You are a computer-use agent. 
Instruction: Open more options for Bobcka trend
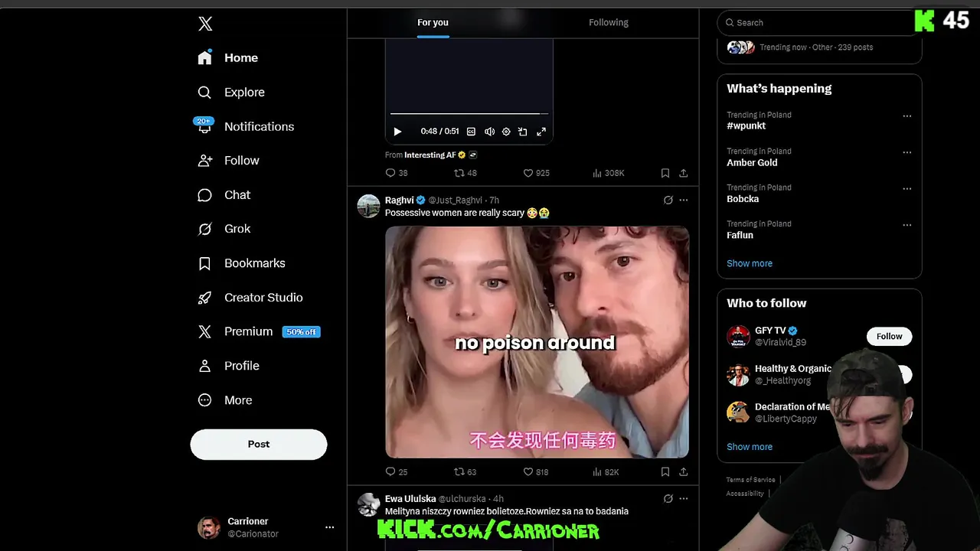pos(907,189)
